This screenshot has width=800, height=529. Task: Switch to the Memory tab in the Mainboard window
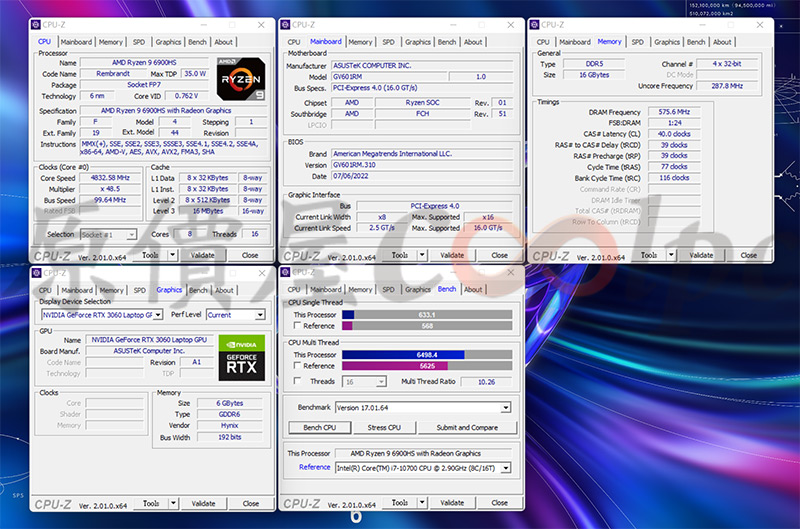[x=360, y=42]
